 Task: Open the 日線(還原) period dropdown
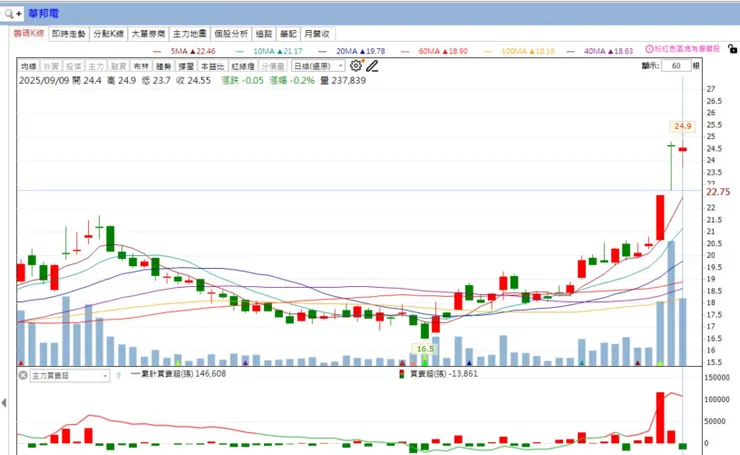pos(318,66)
